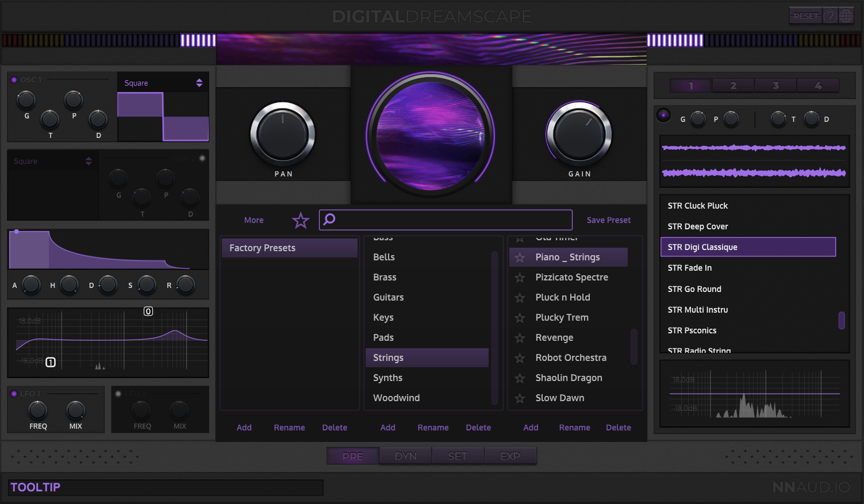Click the GAIN knob
Image resolution: width=864 pixels, height=504 pixels.
tap(579, 134)
